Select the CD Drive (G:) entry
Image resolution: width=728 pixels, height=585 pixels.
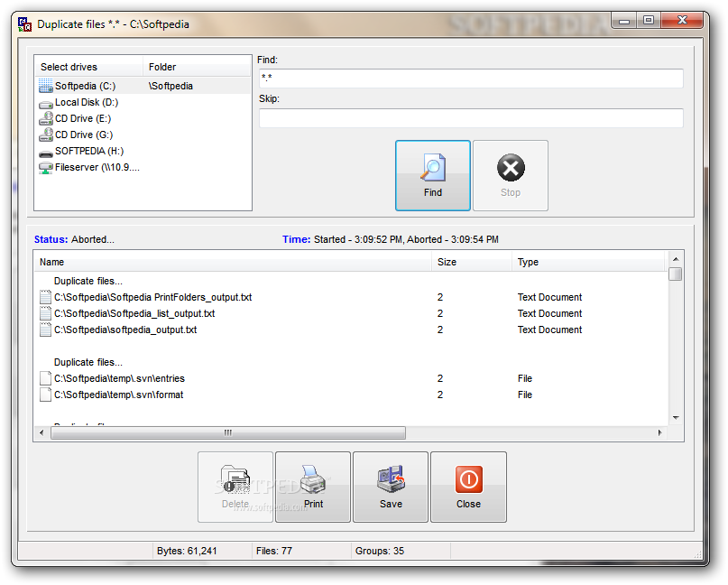click(x=84, y=135)
